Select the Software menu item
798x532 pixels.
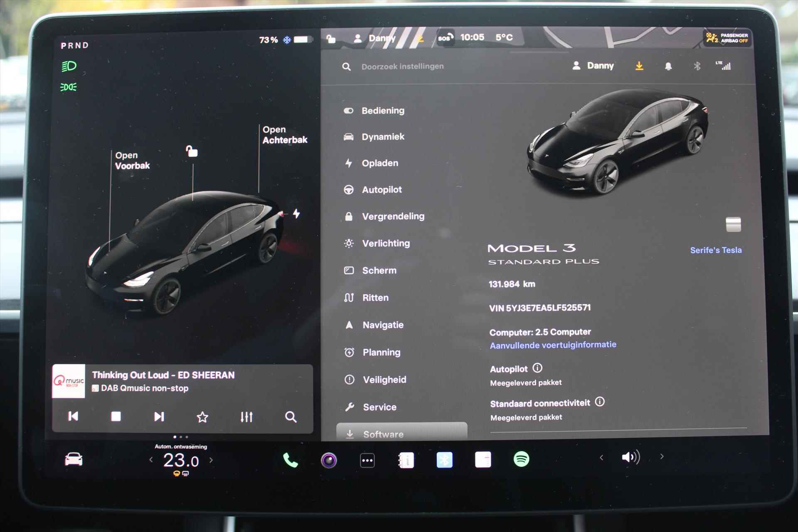[401, 432]
